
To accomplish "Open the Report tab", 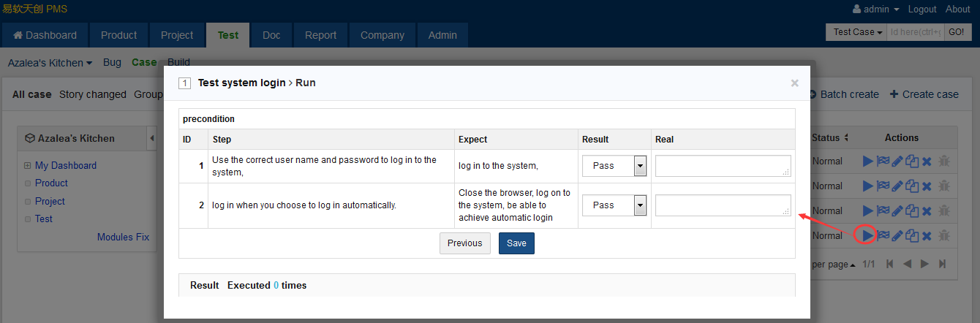I will click(320, 35).
